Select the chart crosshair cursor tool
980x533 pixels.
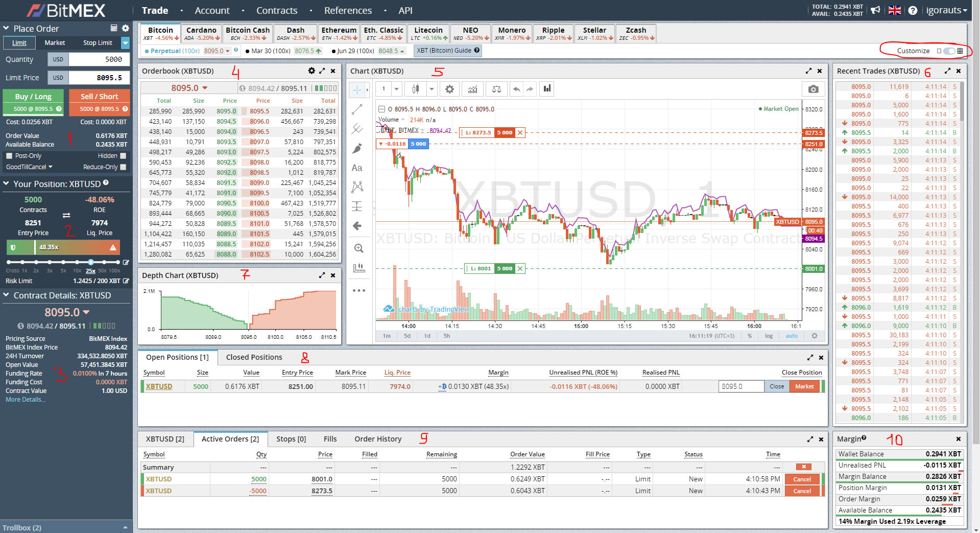(x=357, y=90)
